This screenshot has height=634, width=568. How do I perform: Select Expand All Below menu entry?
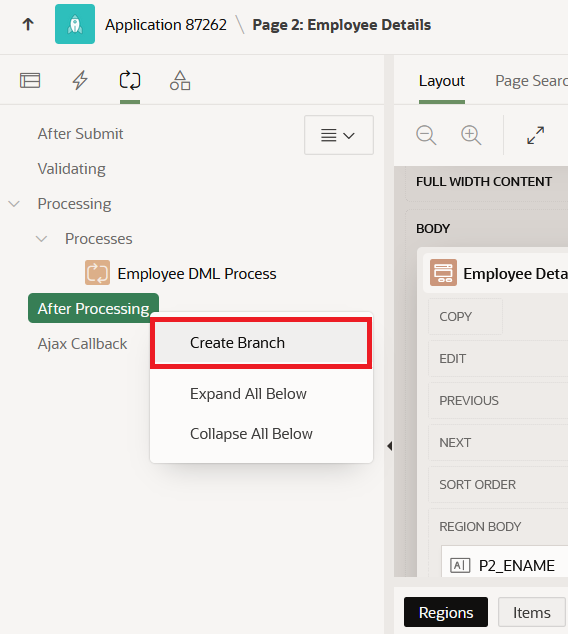tap(248, 394)
